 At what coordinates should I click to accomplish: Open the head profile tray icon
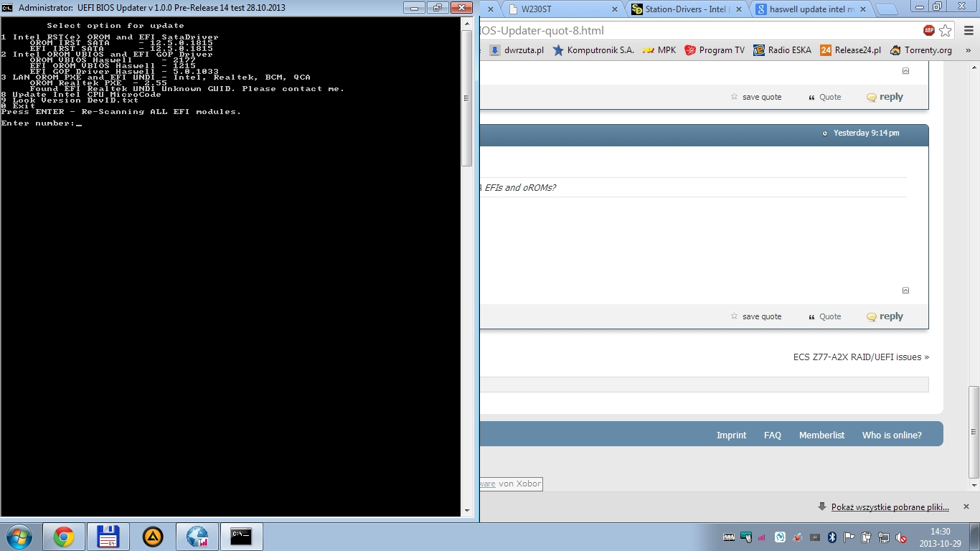779,537
